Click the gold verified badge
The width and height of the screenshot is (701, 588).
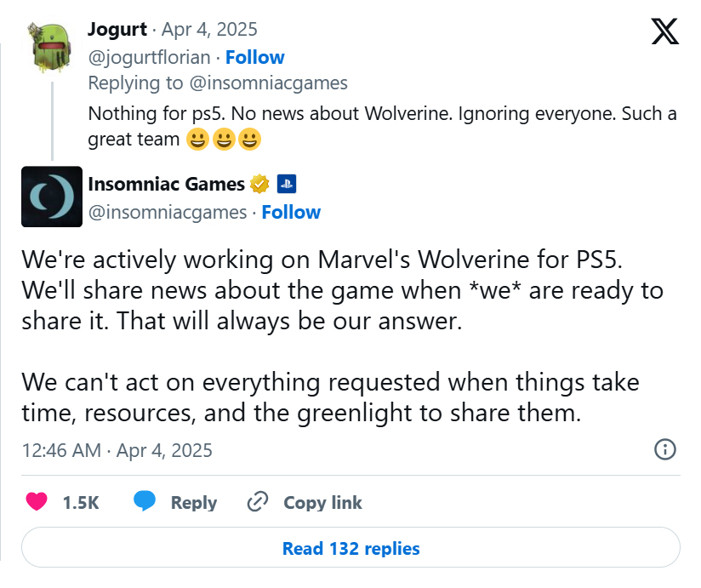(x=259, y=184)
